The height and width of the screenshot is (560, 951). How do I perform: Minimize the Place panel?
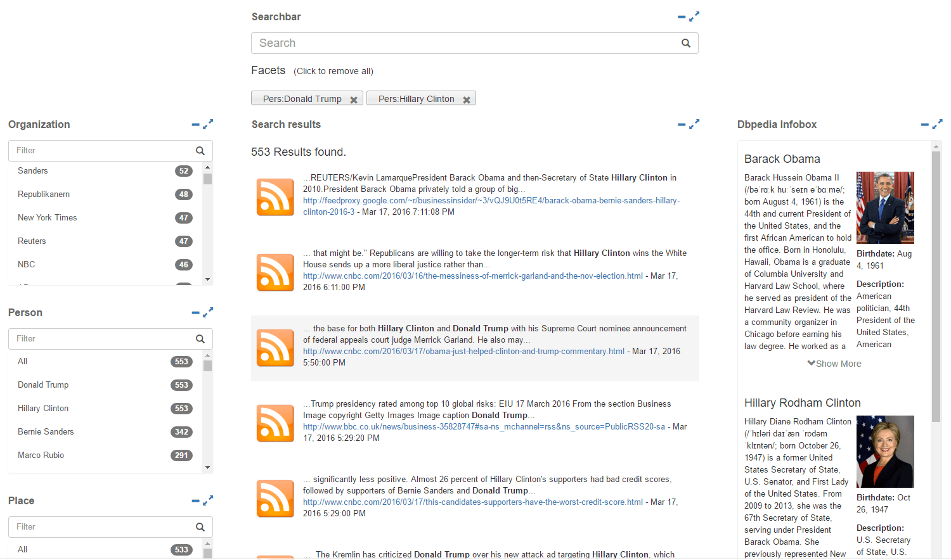pos(195,501)
